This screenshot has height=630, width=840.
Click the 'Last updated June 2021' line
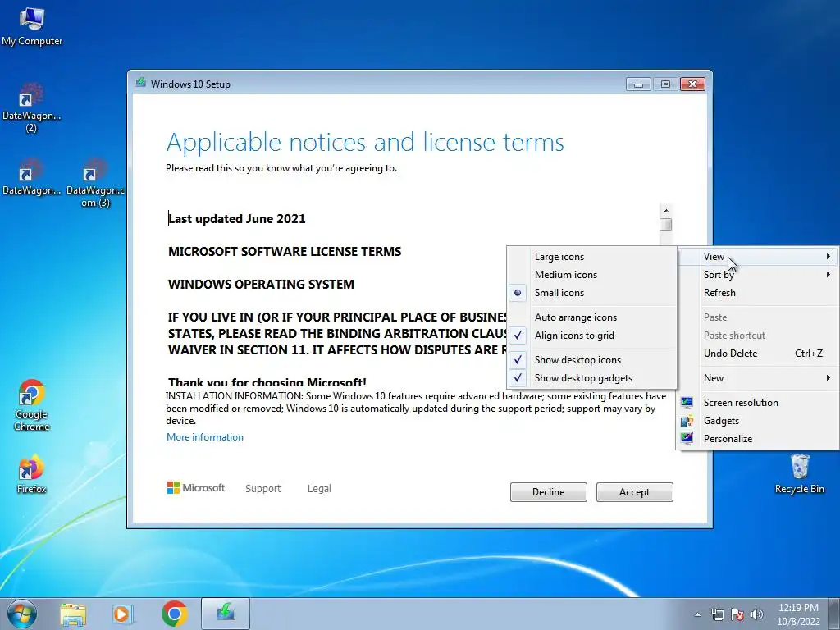[x=237, y=218]
